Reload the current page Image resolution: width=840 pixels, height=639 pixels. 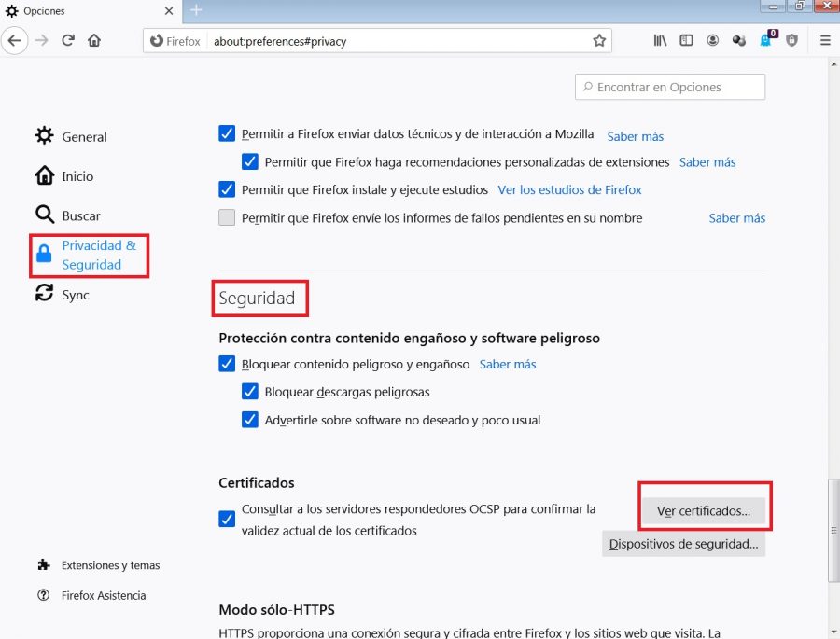point(68,41)
